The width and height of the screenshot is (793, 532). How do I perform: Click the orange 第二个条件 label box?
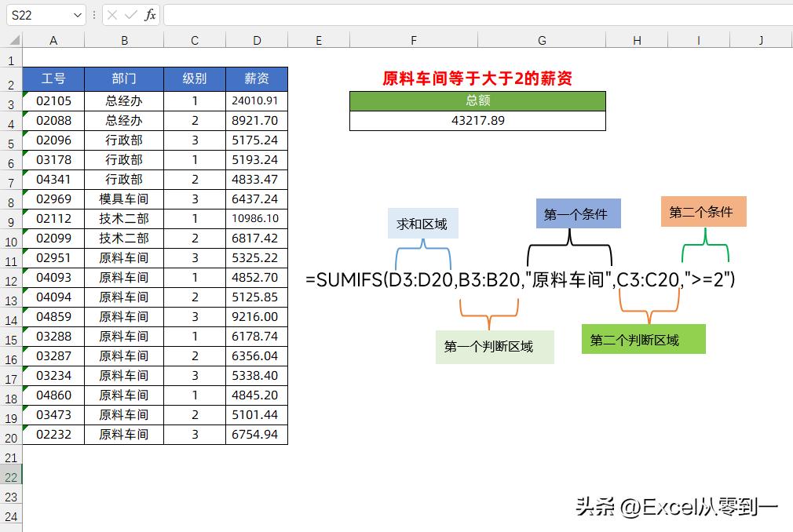[x=703, y=211]
